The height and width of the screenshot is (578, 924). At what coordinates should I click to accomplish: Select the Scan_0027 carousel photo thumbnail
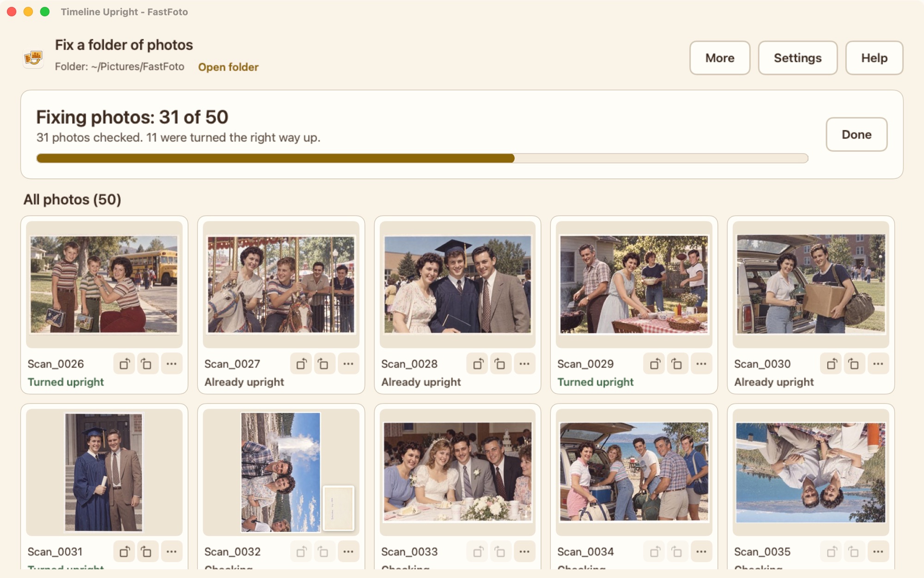point(281,284)
